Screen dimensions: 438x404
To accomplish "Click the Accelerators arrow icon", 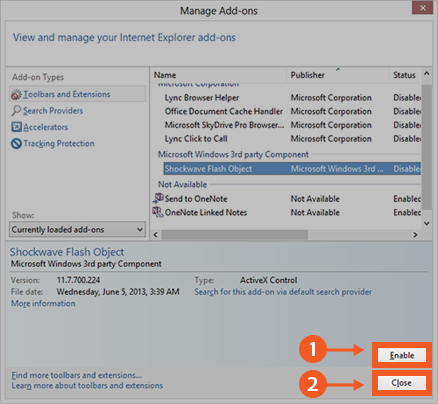I will [16, 127].
